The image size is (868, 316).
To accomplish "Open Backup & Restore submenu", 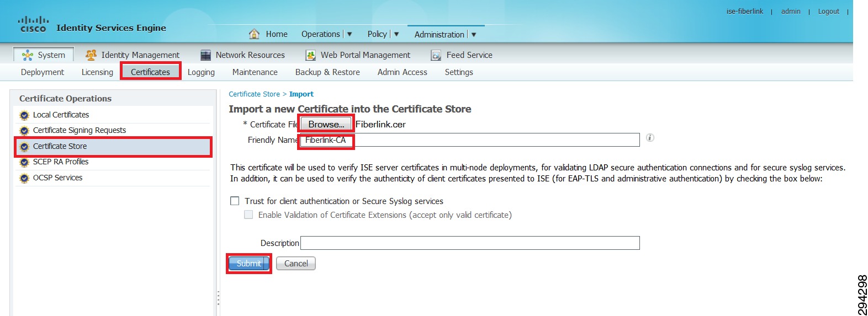I will point(327,72).
